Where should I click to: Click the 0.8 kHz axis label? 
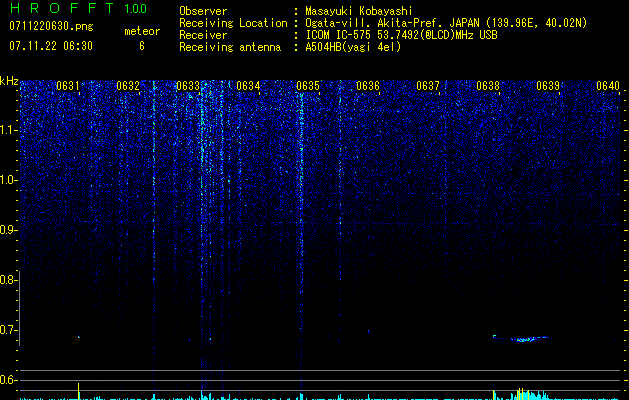point(8,280)
